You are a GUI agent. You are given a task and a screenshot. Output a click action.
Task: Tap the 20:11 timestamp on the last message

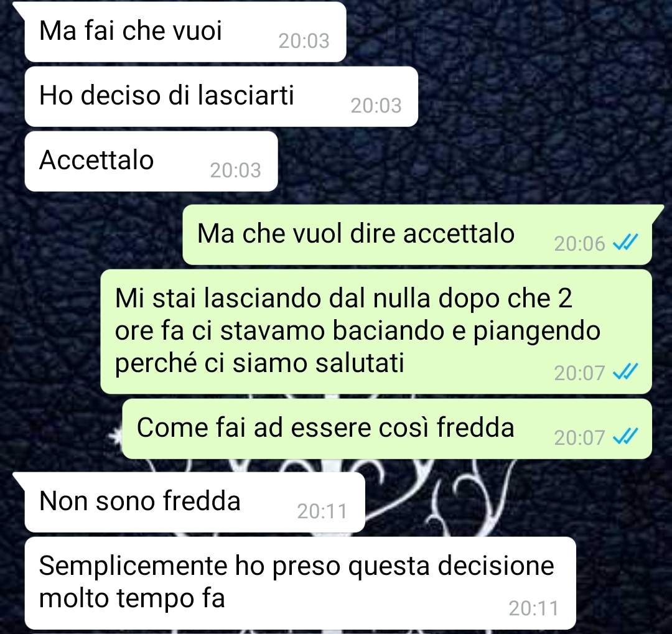[534, 608]
